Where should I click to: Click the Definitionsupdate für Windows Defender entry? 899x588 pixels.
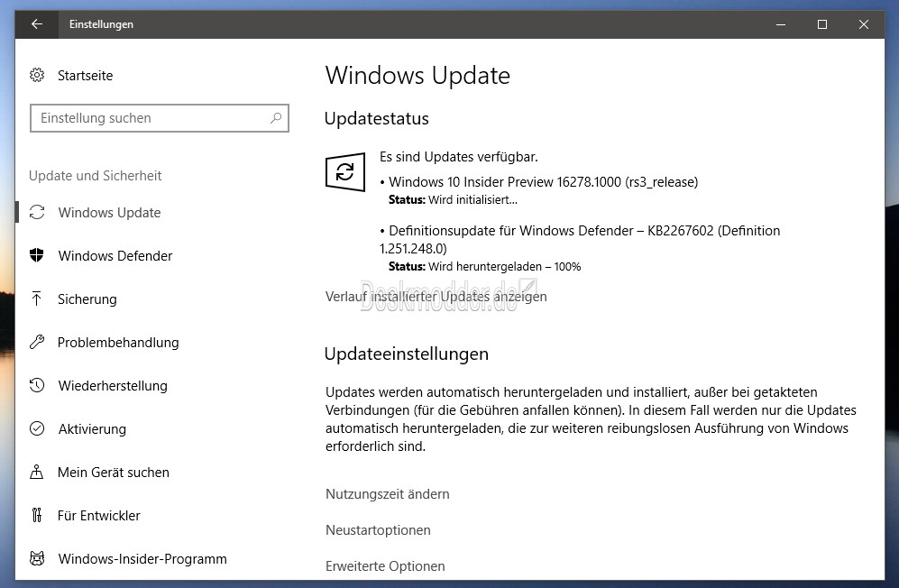coord(580,239)
